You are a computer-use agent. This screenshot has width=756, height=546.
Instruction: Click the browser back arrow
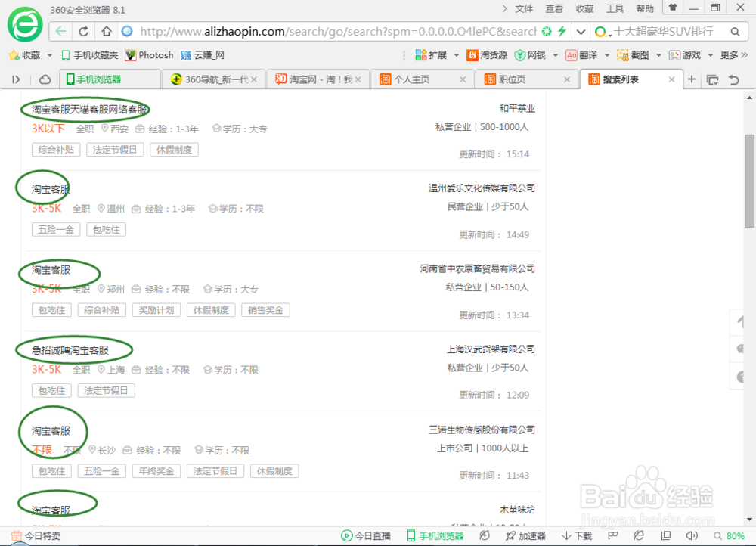(x=60, y=31)
